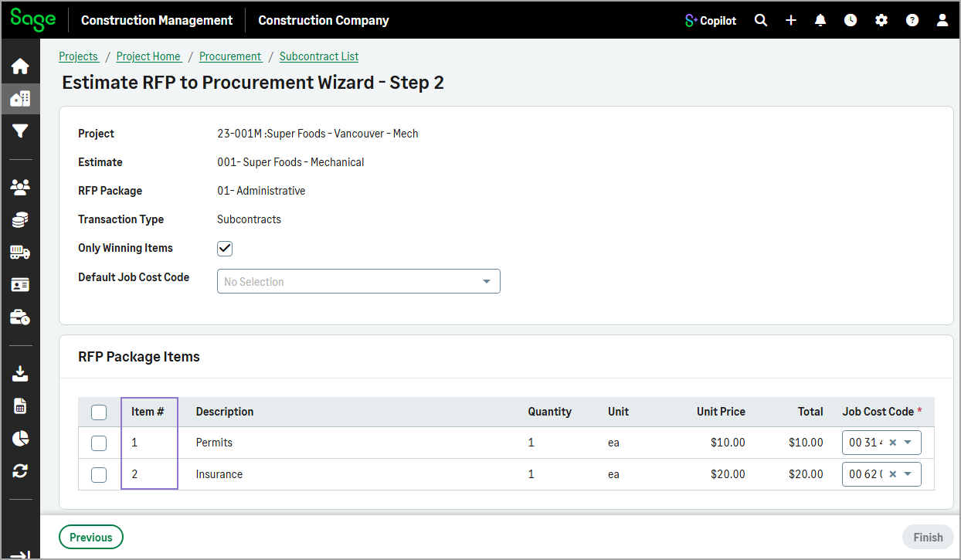Open the Home icon in sidebar
The height and width of the screenshot is (560, 961).
(x=20, y=66)
